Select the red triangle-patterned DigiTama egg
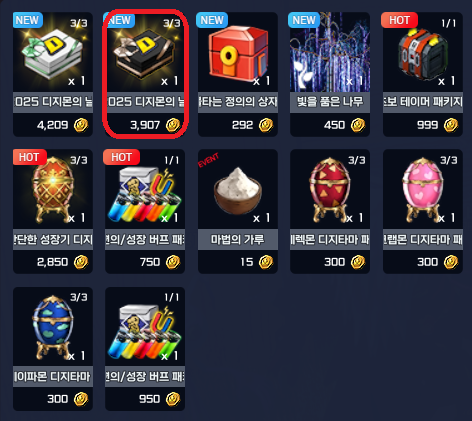Viewport: 472px width, 421px height. [x=330, y=211]
